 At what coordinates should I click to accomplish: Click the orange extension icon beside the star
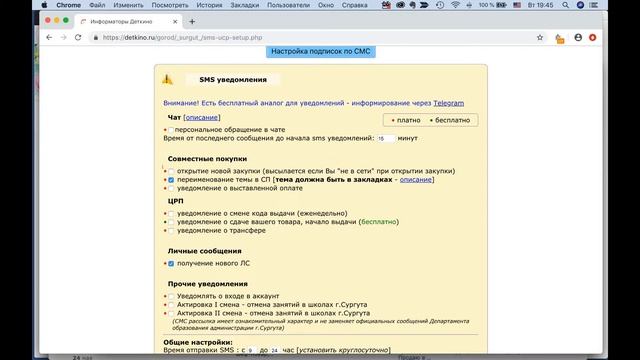click(x=560, y=38)
